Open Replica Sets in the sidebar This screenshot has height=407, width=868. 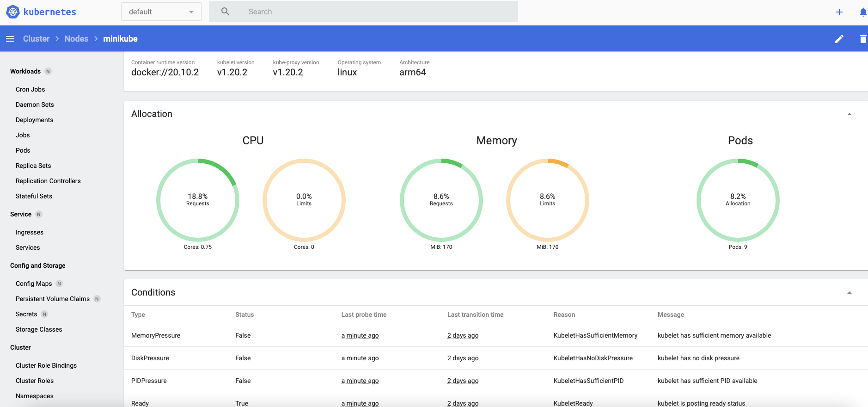(x=33, y=166)
